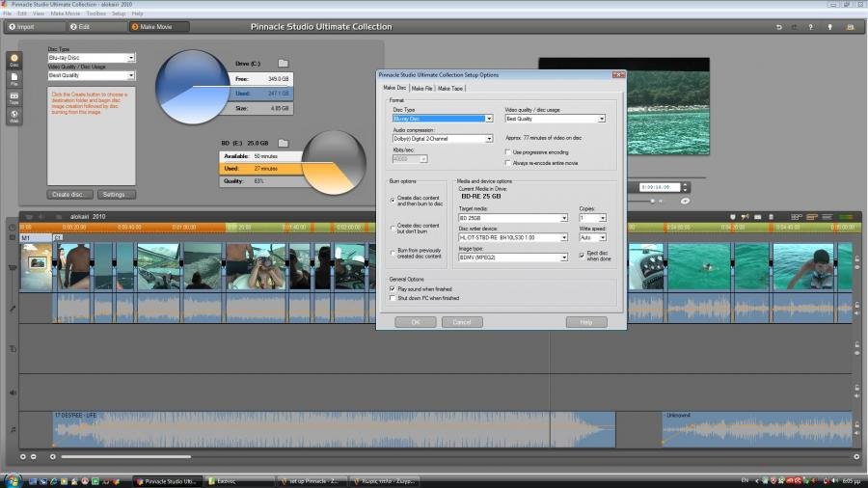This screenshot has height=488, width=868.
Task: Click the title card icon on timeline toolbar
Action: point(758,217)
